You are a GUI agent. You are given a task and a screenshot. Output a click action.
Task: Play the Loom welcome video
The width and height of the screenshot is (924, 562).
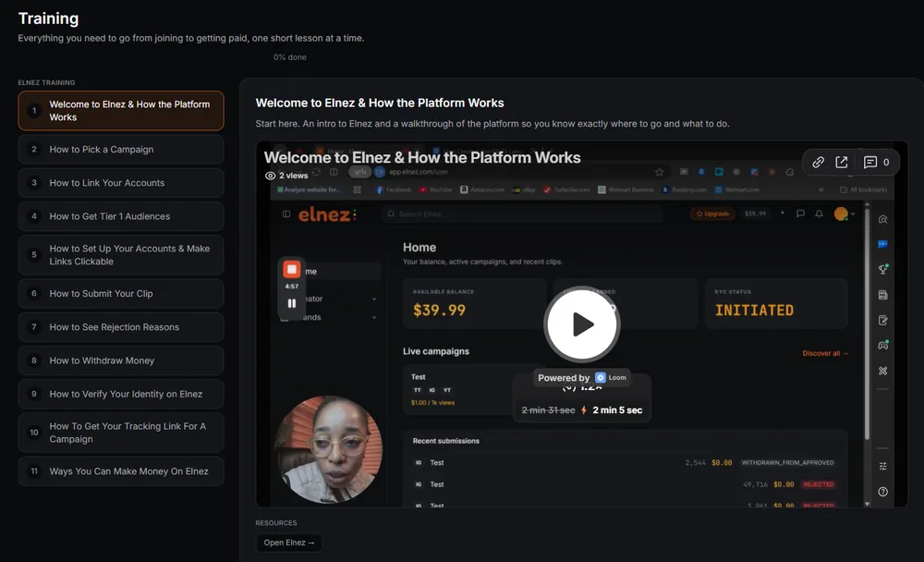[x=581, y=324]
